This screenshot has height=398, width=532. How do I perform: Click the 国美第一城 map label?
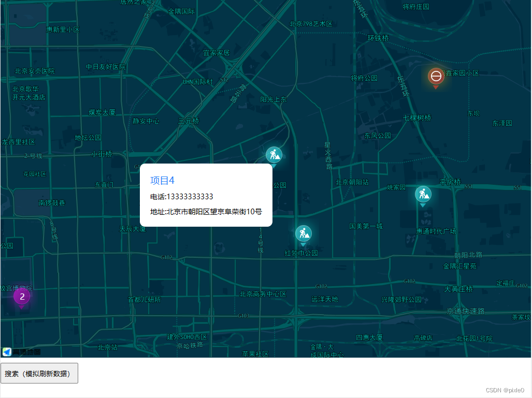366,226
